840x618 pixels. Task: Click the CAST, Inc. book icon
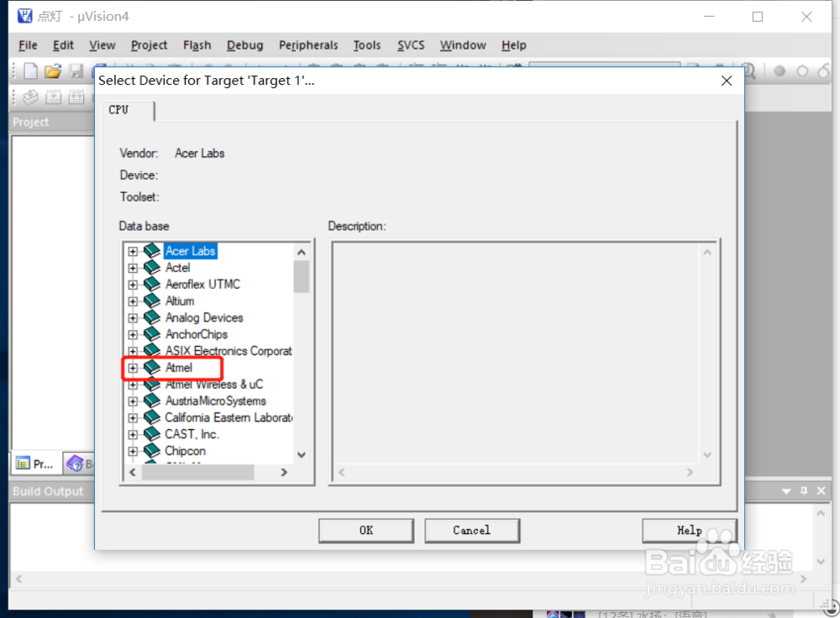pos(152,434)
